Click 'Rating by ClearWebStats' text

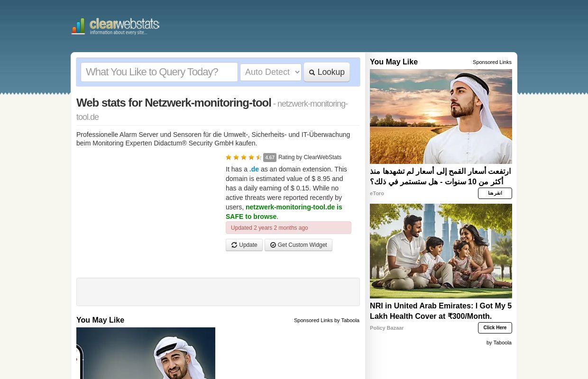(x=310, y=157)
